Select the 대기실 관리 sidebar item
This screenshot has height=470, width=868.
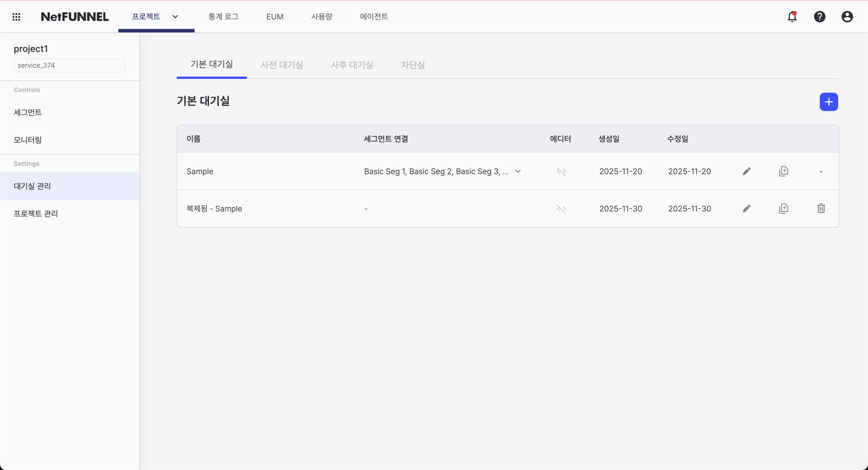[32, 186]
